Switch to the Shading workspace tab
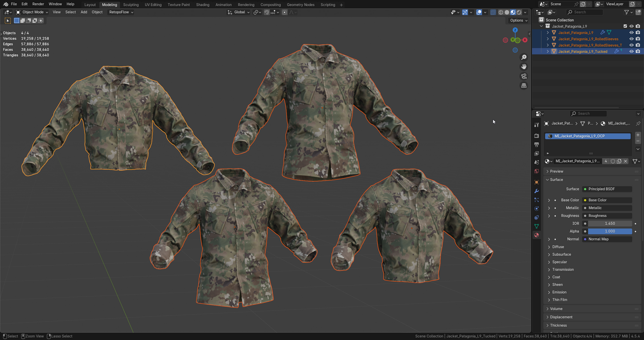The height and width of the screenshot is (340, 644). click(203, 4)
